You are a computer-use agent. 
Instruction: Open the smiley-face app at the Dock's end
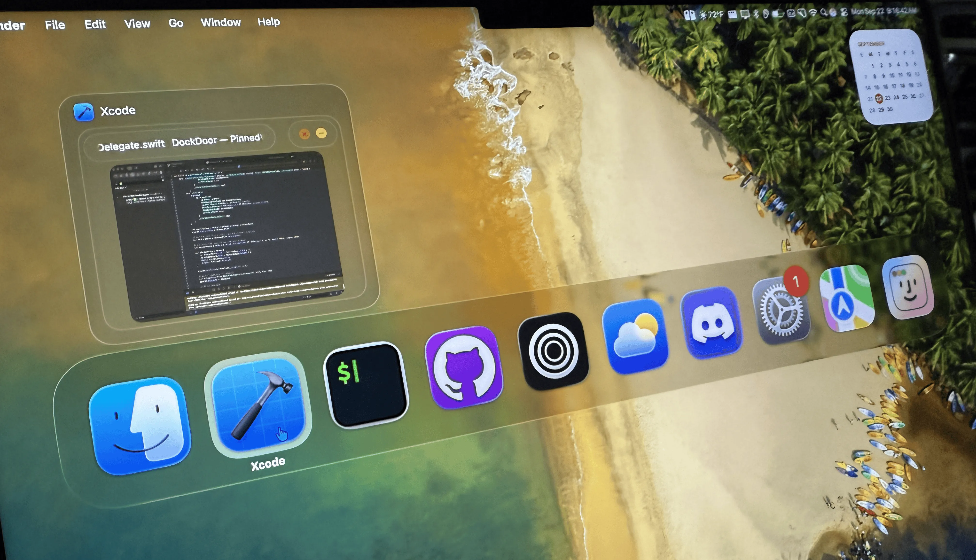(908, 287)
